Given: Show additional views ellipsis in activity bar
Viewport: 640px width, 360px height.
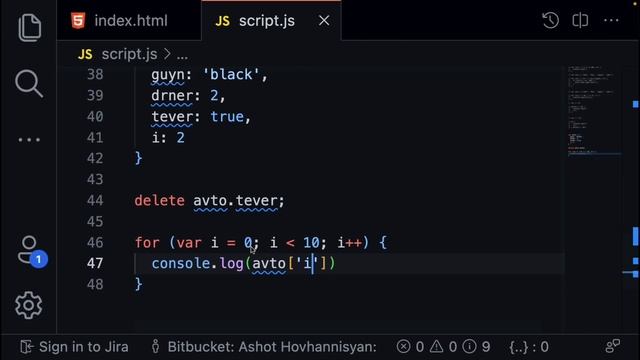Looking at the screenshot, I should point(29,140).
